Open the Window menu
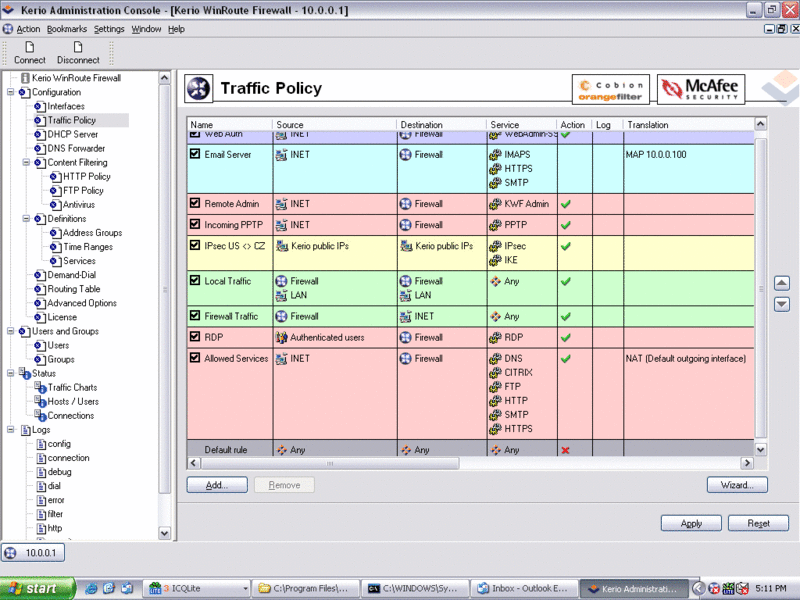This screenshot has width=800, height=600. (146, 29)
